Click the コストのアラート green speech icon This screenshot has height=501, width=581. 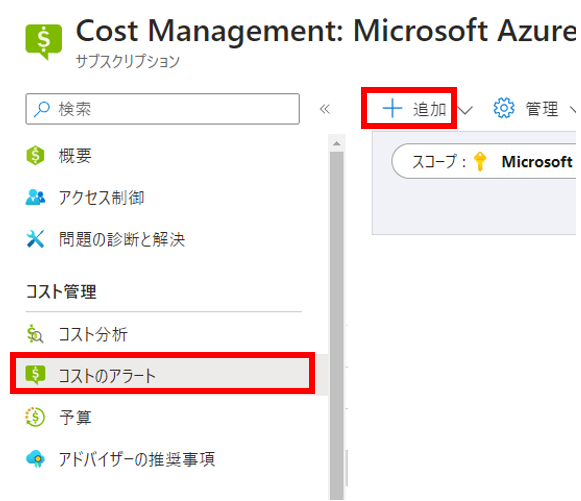point(35,375)
